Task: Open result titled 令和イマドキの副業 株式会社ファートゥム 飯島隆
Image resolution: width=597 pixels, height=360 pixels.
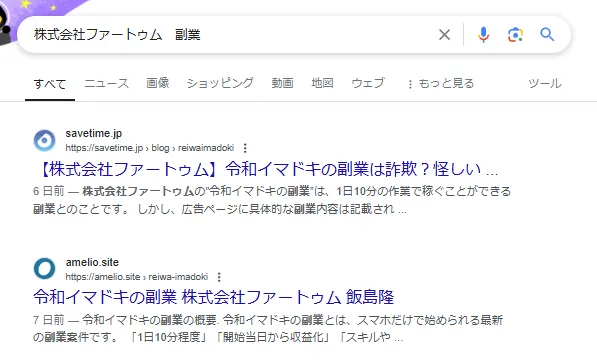Action: (214, 297)
